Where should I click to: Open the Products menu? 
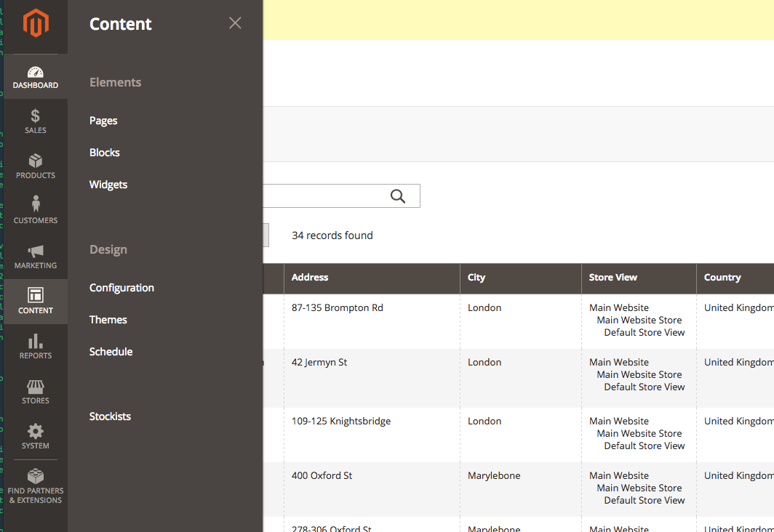(36, 166)
